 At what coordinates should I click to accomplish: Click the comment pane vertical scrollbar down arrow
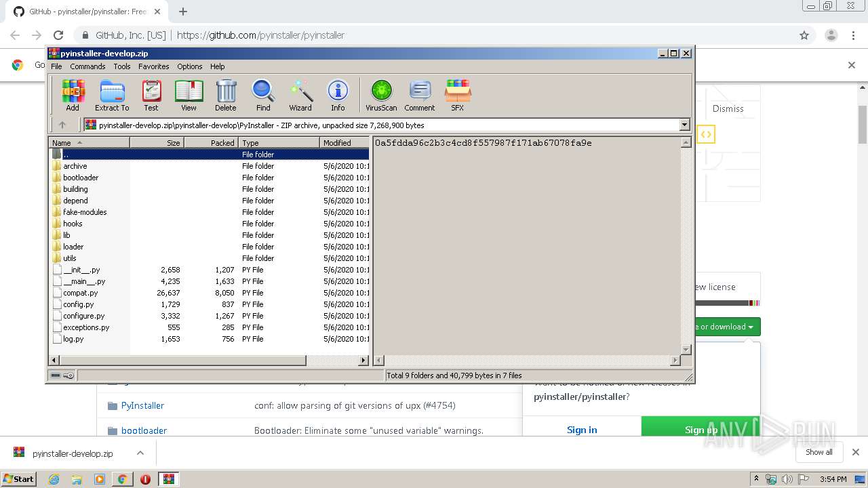(x=686, y=350)
